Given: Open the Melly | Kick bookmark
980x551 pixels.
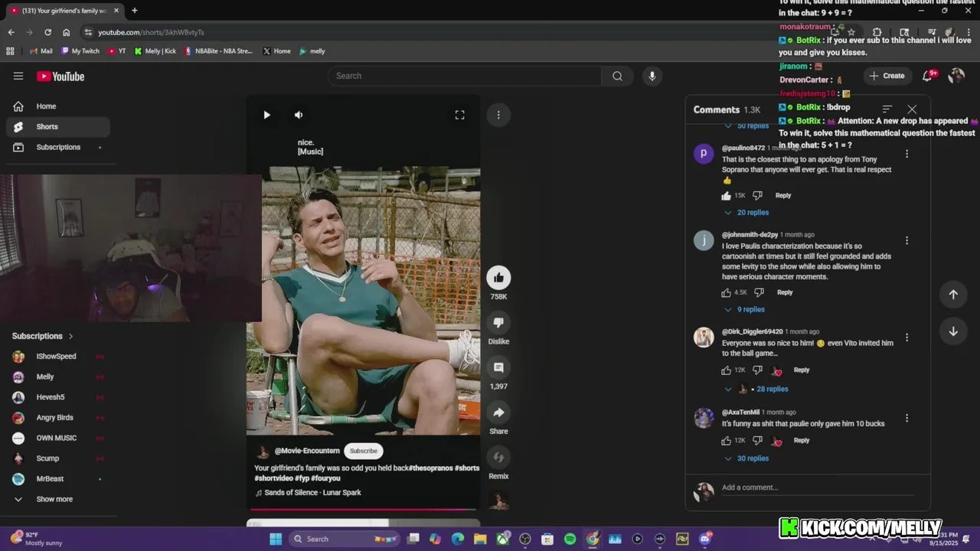Looking at the screenshot, I should click(155, 51).
